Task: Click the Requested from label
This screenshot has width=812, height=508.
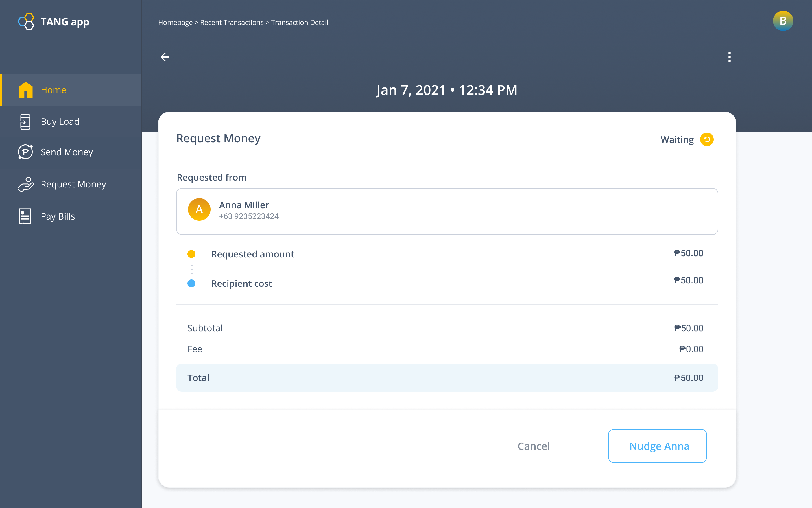Action: tap(212, 178)
